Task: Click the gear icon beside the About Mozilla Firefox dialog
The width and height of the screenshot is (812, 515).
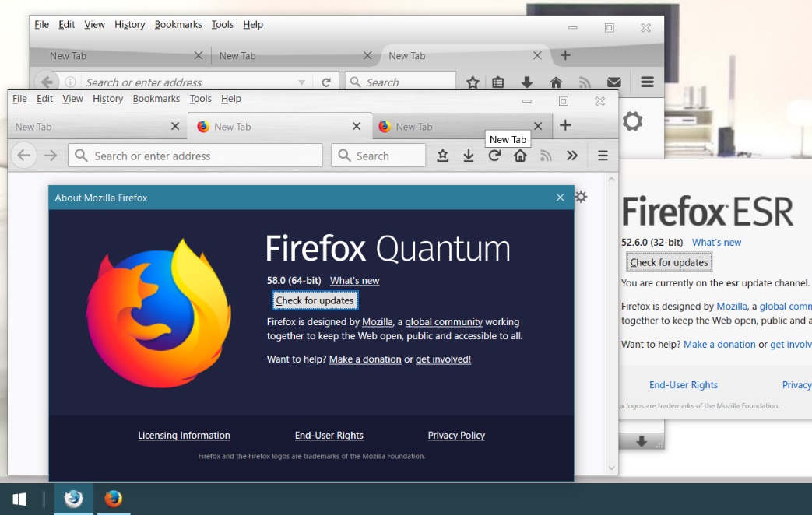Action: (581, 197)
